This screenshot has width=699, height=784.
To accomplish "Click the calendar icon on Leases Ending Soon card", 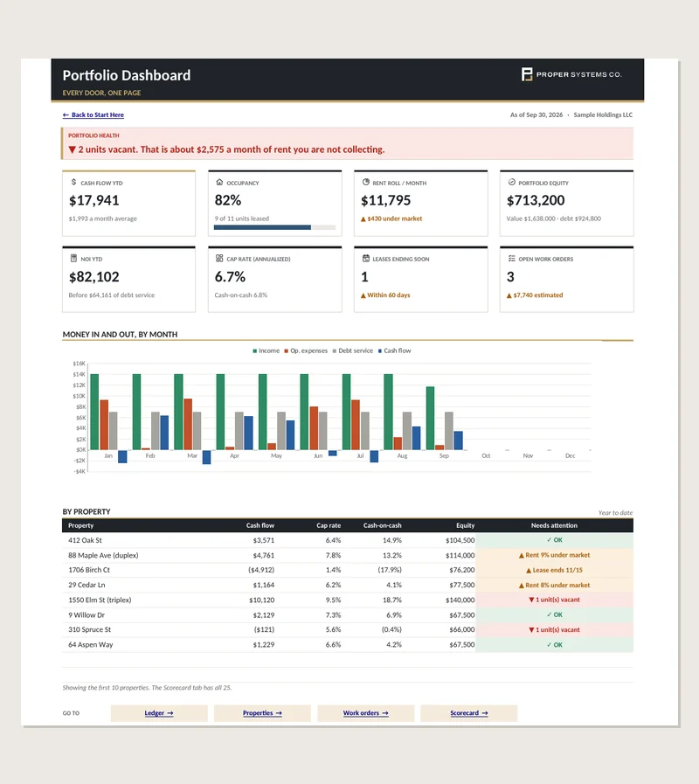I will [365, 259].
